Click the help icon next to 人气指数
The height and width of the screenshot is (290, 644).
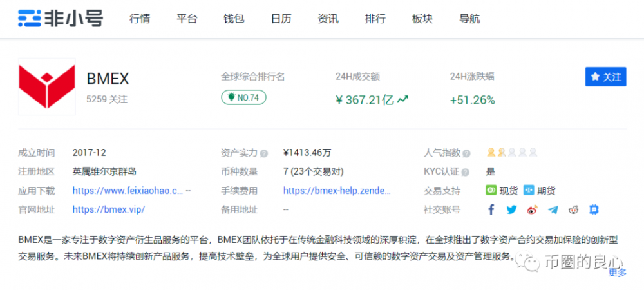pos(466,153)
